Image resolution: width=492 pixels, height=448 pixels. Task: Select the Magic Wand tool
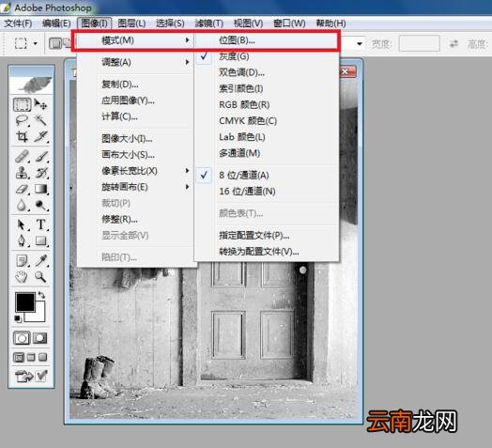[40, 120]
